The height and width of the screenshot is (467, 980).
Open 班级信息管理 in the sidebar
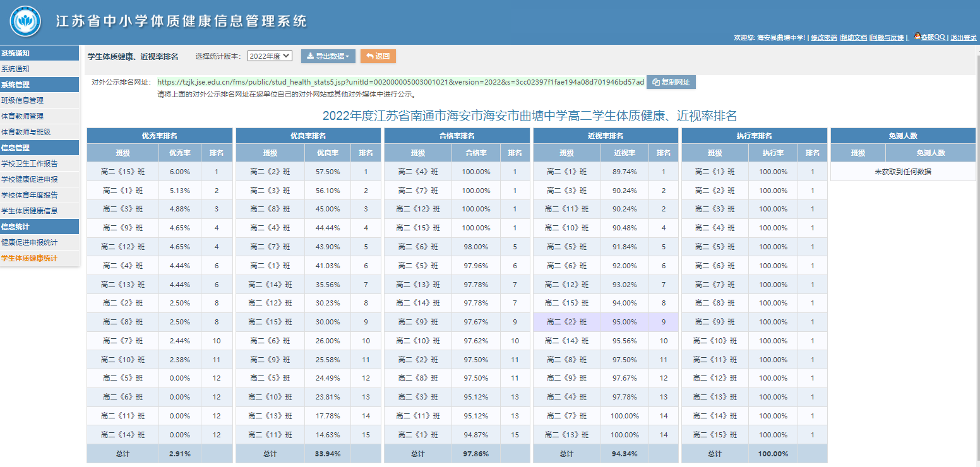(23, 100)
